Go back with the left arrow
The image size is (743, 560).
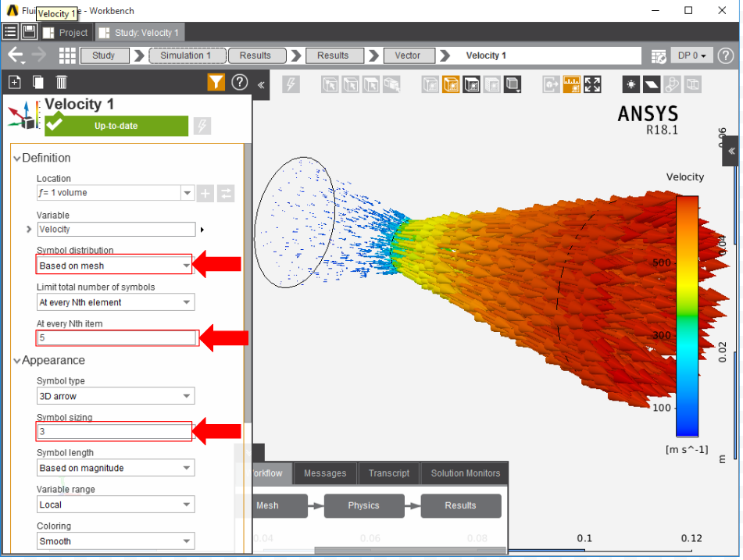point(16,55)
